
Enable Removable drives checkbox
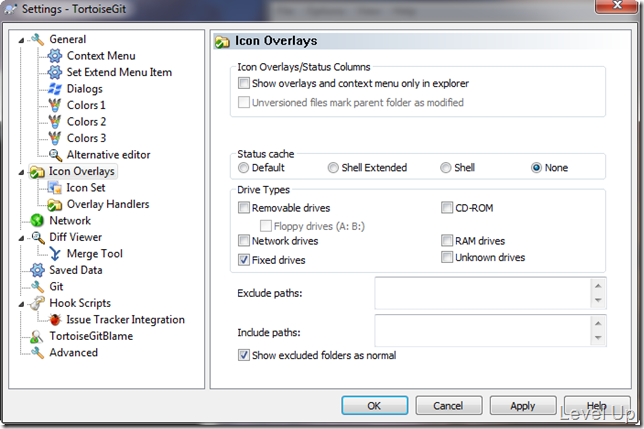[x=244, y=208]
